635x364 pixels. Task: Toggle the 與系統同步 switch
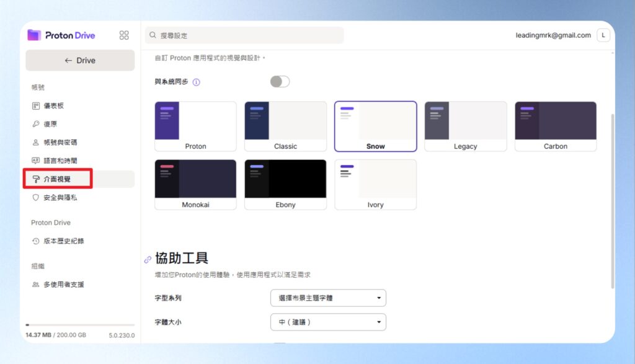[280, 82]
